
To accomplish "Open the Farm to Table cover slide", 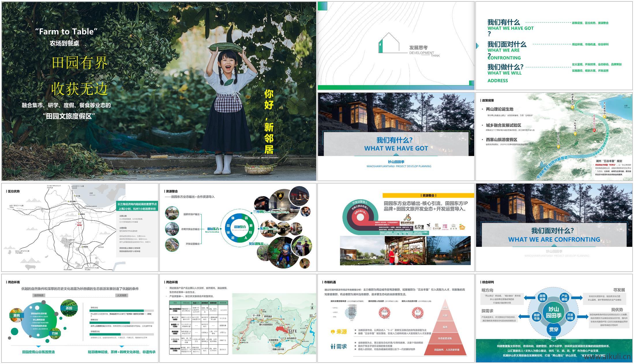I will (x=159, y=91).
